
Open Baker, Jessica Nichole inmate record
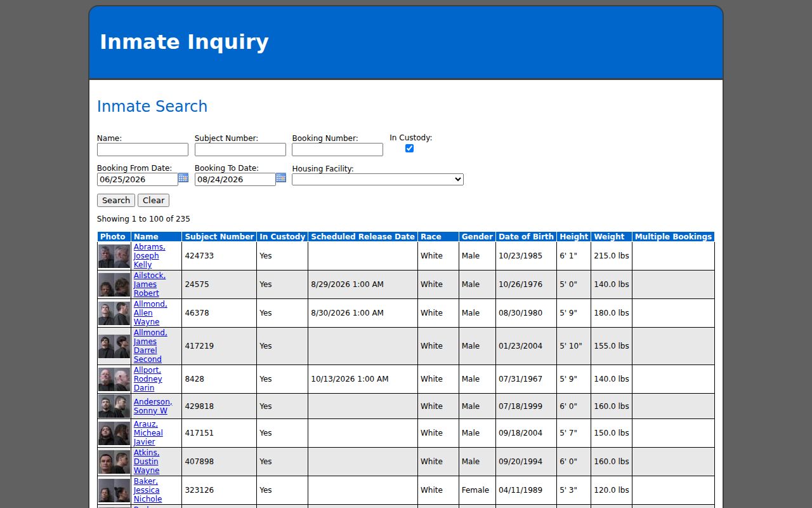[x=148, y=490]
